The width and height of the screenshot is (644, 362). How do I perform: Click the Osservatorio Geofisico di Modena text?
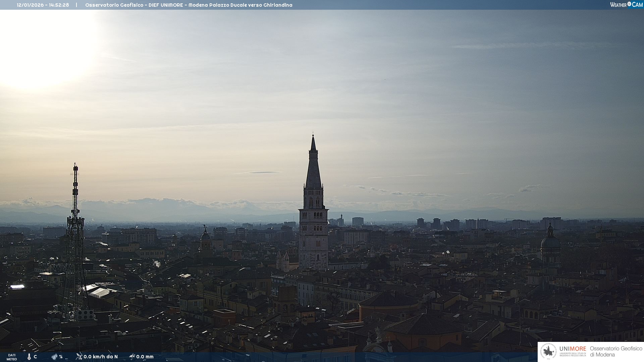tap(616, 352)
